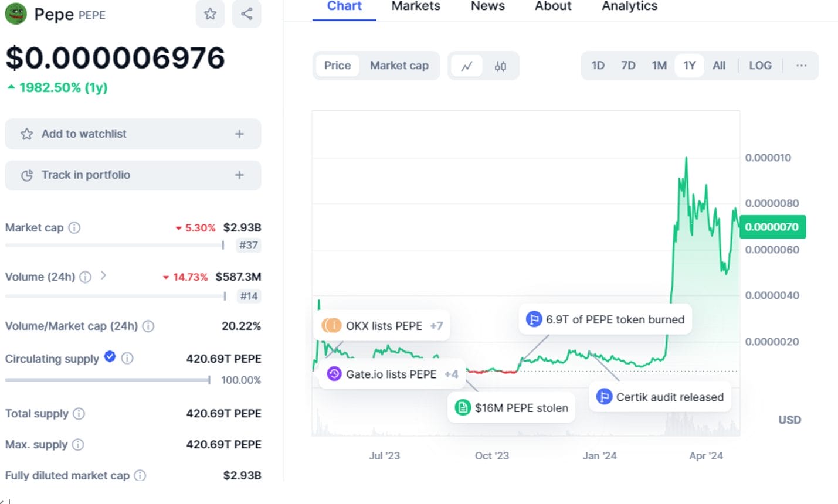Select the 7D time range button
838x504 pixels.
tap(628, 66)
